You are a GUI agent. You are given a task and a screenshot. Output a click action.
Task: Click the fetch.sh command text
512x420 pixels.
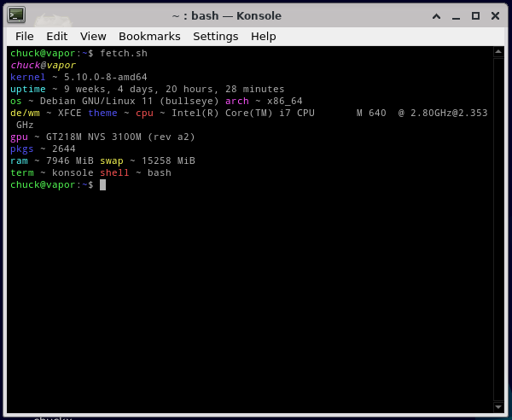click(124, 53)
